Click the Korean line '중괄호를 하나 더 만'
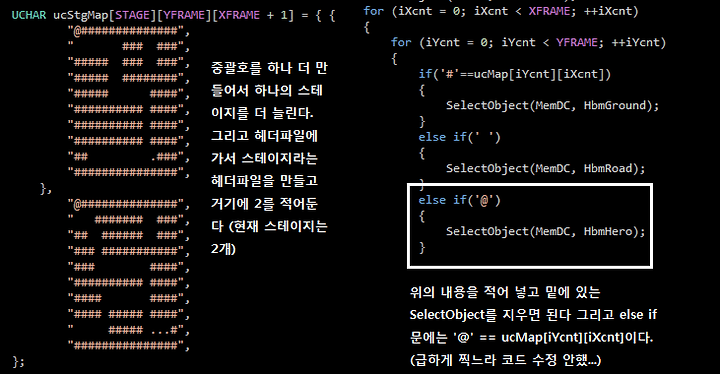The height and width of the screenshot is (374, 720). [x=269, y=68]
